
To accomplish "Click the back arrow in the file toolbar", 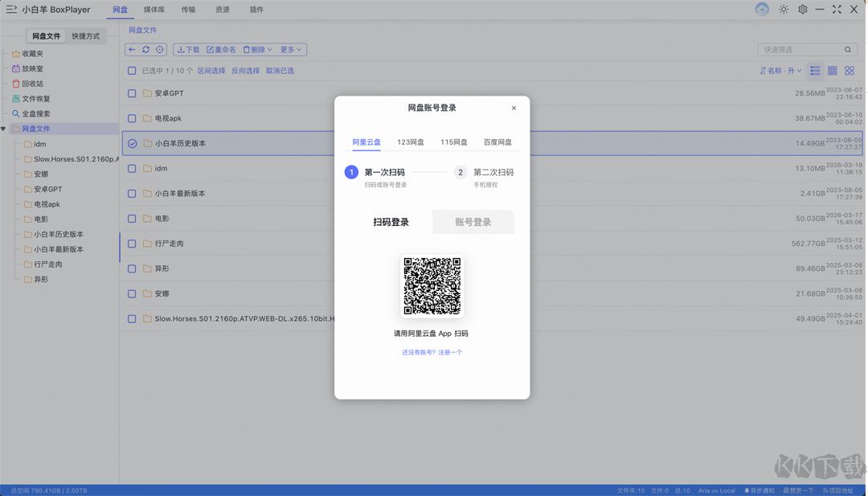I will tap(132, 49).
